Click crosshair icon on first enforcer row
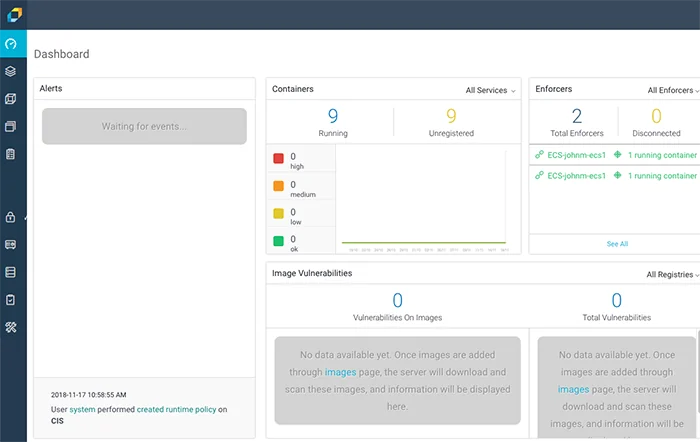700x442 pixels. 617,154
